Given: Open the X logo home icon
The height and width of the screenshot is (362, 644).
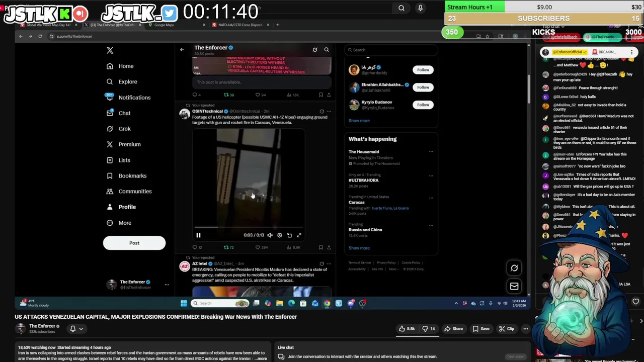Looking at the screenshot, I should click(110, 50).
